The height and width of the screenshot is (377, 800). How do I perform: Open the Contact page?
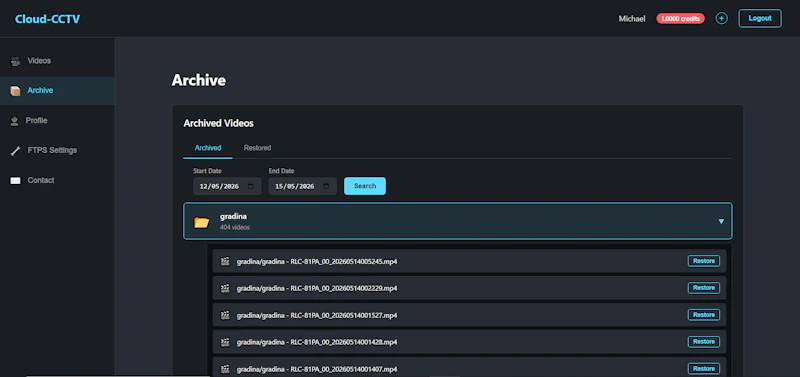(x=57, y=181)
